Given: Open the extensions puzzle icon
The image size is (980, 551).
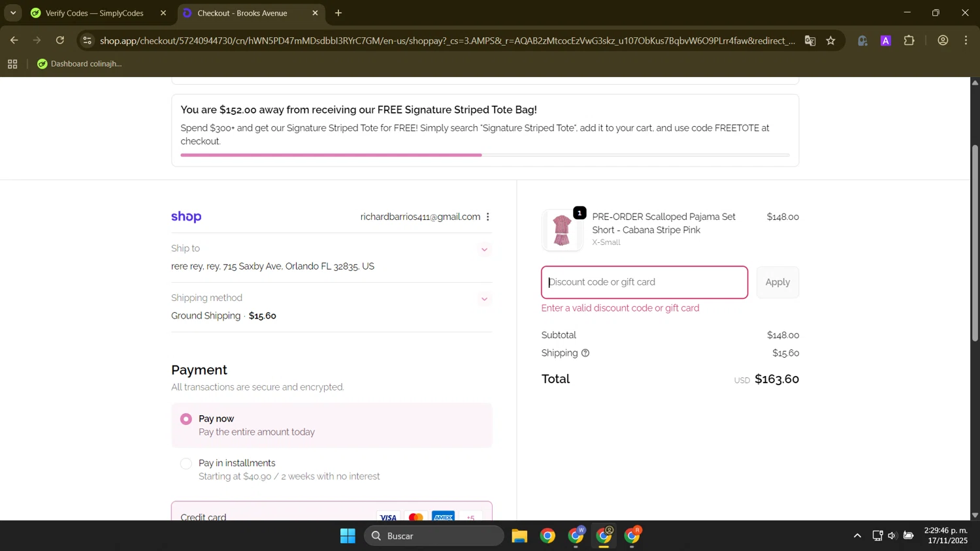Looking at the screenshot, I should point(909,40).
